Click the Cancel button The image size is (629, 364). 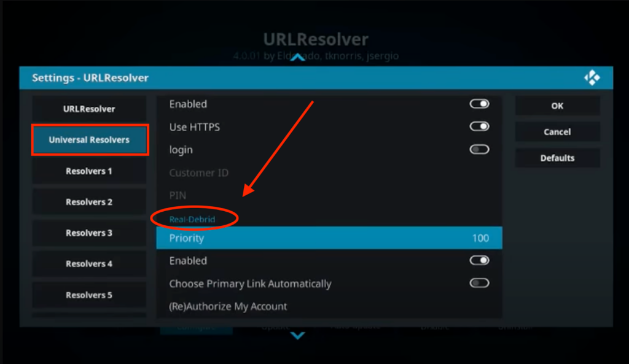point(558,132)
